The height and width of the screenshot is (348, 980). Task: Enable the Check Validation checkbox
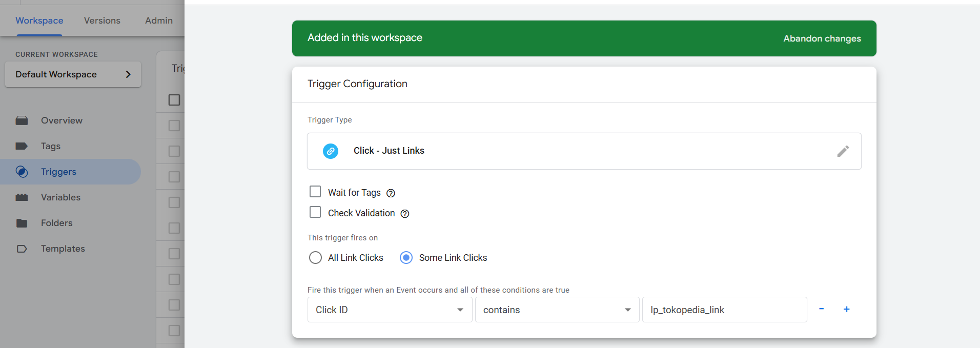click(x=315, y=212)
